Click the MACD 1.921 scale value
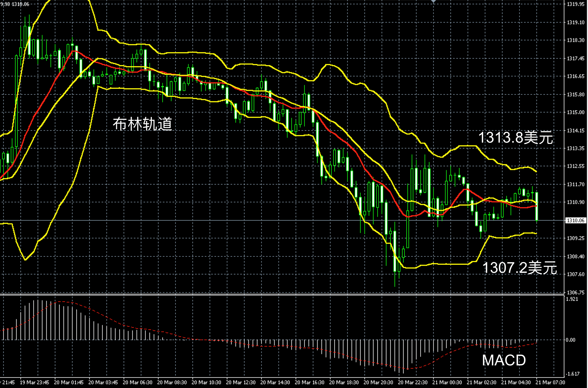588x388 pixels. [572, 299]
